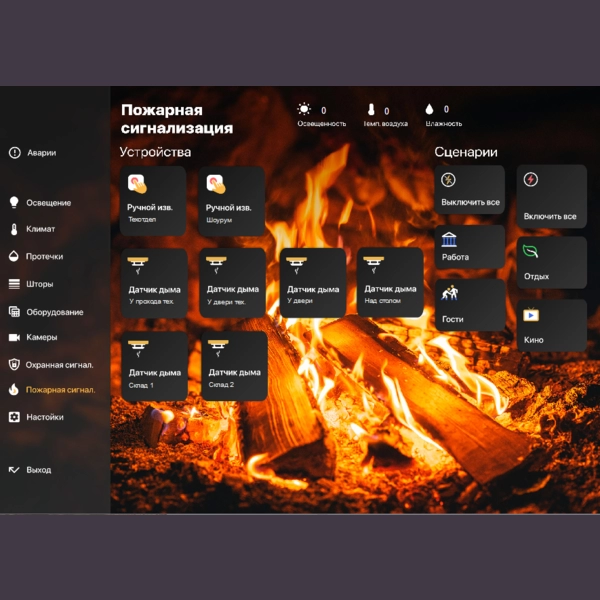This screenshot has height=600, width=600.
Task: Activate the Включить все scenario
Action: click(551, 196)
